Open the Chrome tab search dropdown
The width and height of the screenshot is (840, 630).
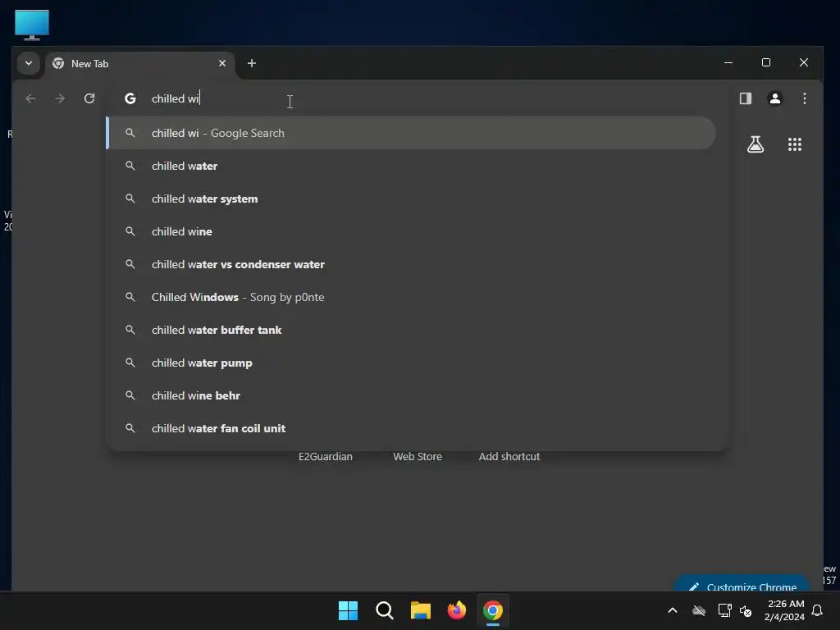click(x=29, y=63)
